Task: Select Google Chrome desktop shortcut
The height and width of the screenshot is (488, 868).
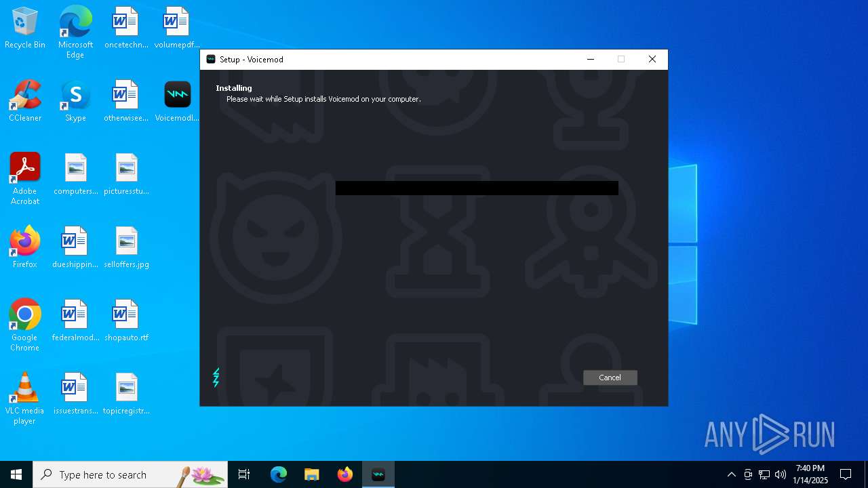Action: [x=25, y=325]
